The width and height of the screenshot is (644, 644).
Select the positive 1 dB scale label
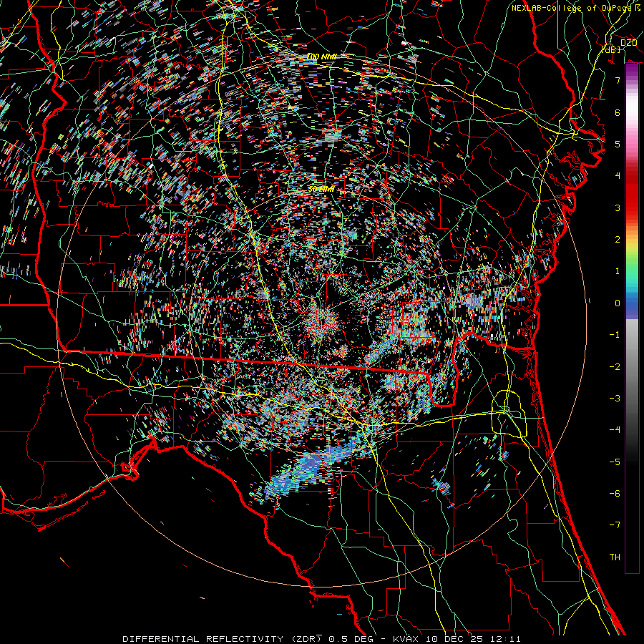618,271
